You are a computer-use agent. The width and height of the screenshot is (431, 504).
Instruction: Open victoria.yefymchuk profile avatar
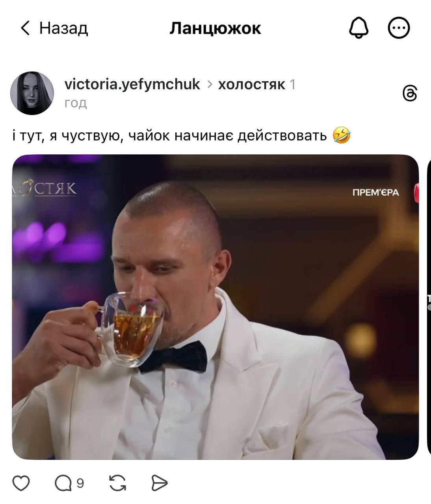pyautogui.click(x=32, y=93)
